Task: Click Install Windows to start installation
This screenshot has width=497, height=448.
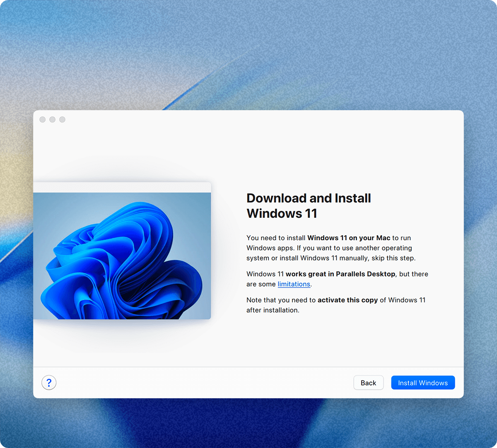Action: point(423,383)
